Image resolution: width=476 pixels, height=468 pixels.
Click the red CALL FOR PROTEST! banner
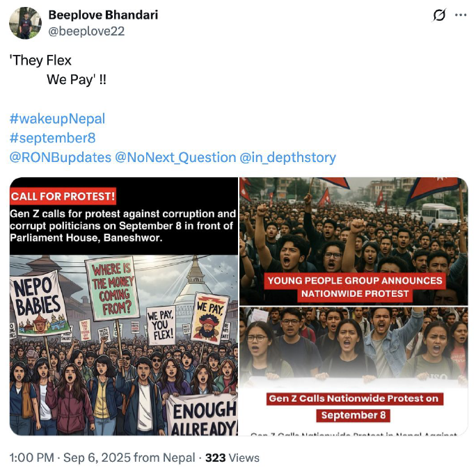point(63,196)
